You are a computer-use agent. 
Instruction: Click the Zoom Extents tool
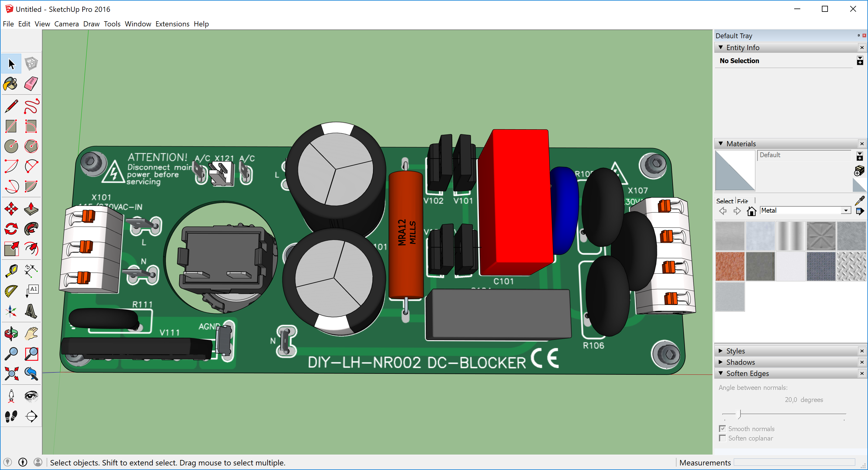pyautogui.click(x=11, y=374)
